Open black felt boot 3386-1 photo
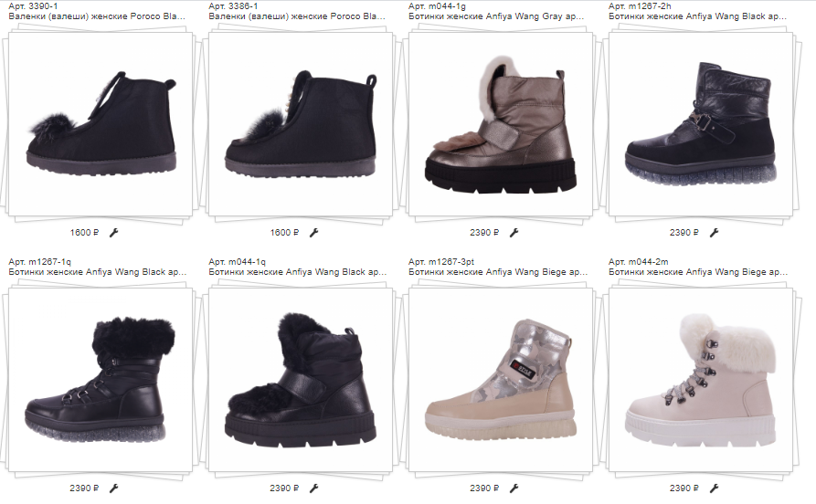 point(301,124)
